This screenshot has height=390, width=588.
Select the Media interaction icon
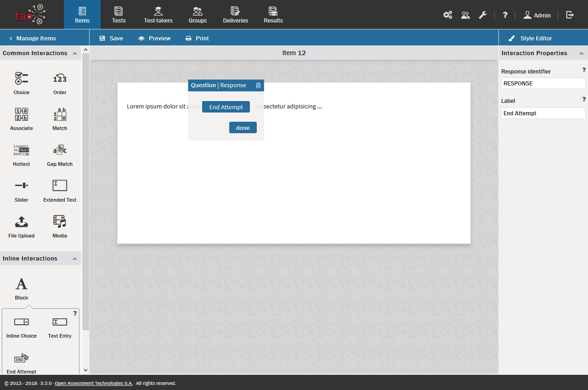coord(60,222)
